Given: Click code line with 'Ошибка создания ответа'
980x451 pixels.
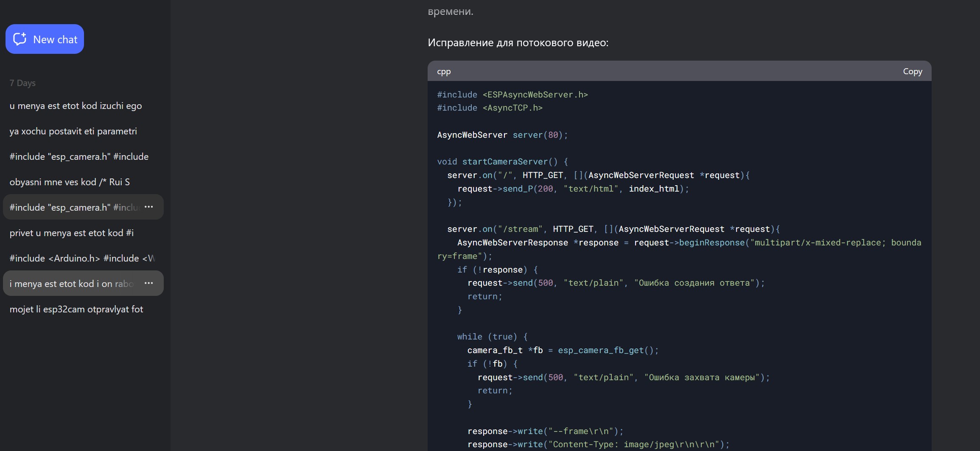Looking at the screenshot, I should (x=616, y=283).
